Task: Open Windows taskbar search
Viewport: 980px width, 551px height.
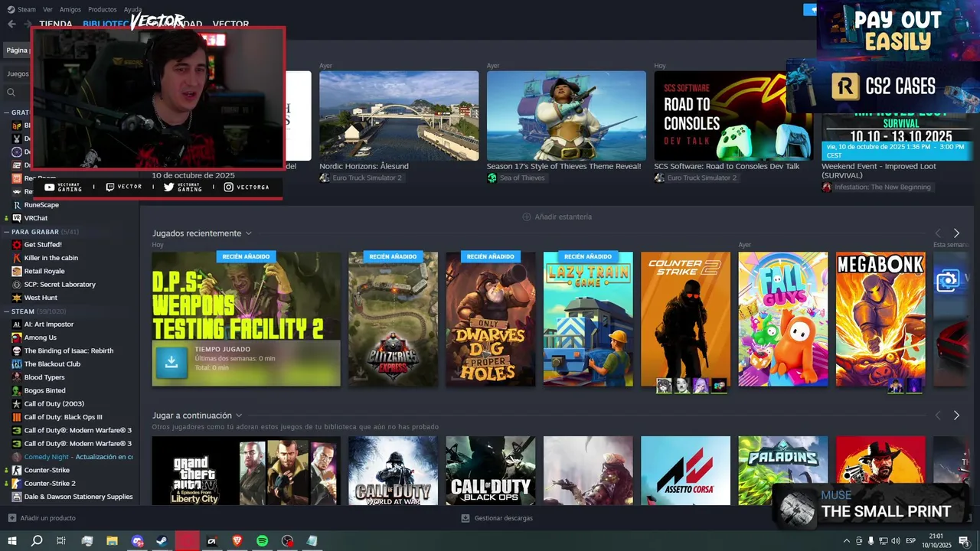Action: pyautogui.click(x=37, y=541)
